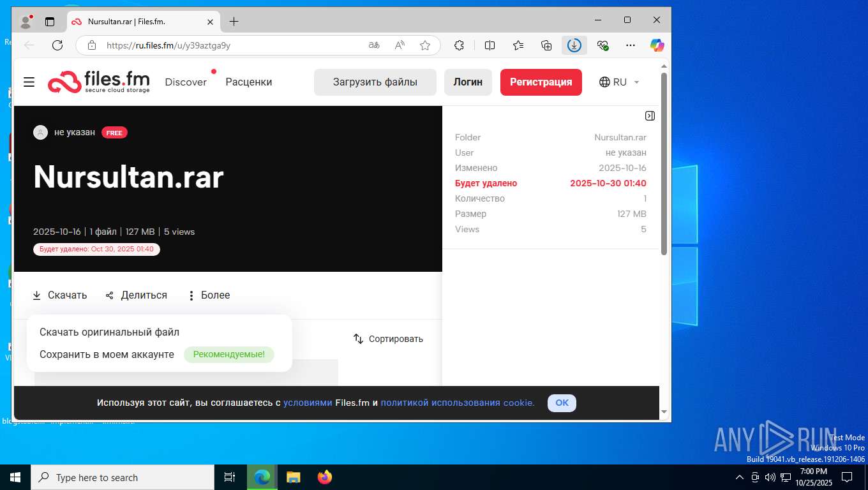The image size is (868, 490).
Task: Open a new browser tab
Action: click(234, 22)
